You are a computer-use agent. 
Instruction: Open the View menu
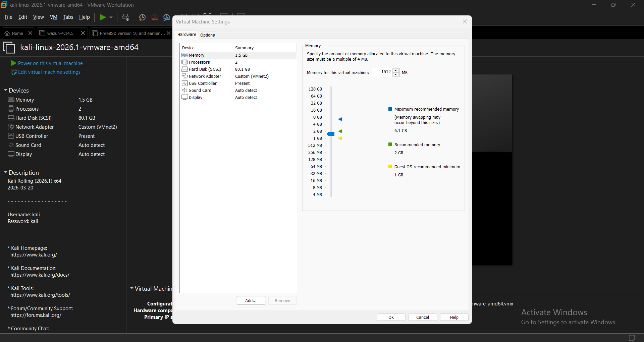point(38,17)
